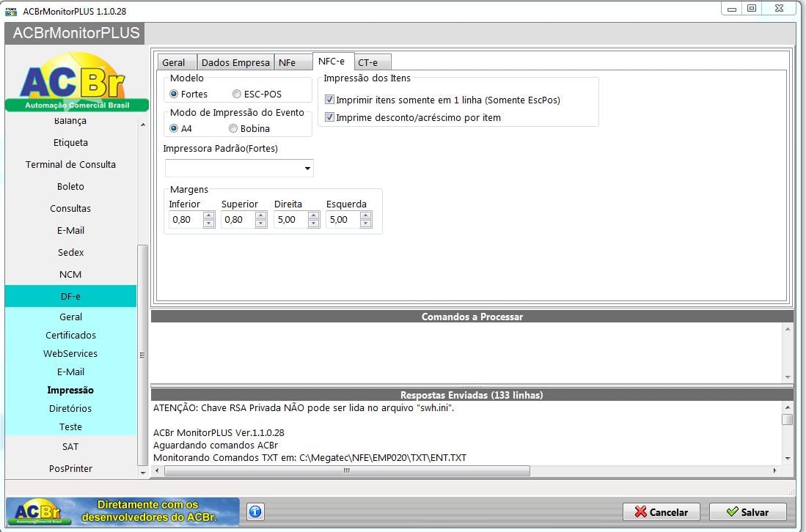The height and width of the screenshot is (532, 806).
Task: Select the ESC-POS model radio button
Action: [x=236, y=94]
